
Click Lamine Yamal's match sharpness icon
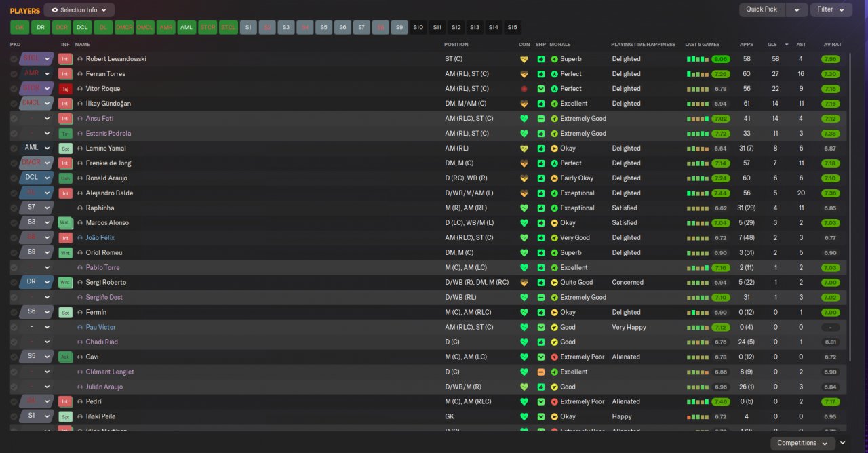(540, 149)
